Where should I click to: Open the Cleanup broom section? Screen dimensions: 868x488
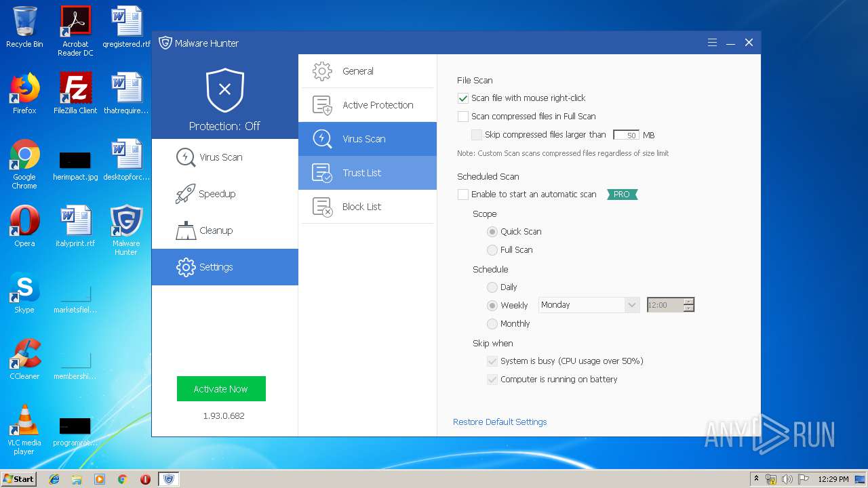[225, 230]
